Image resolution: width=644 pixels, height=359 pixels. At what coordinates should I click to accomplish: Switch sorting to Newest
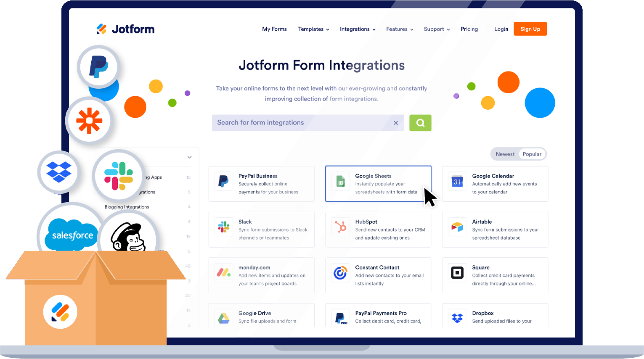[x=505, y=154]
